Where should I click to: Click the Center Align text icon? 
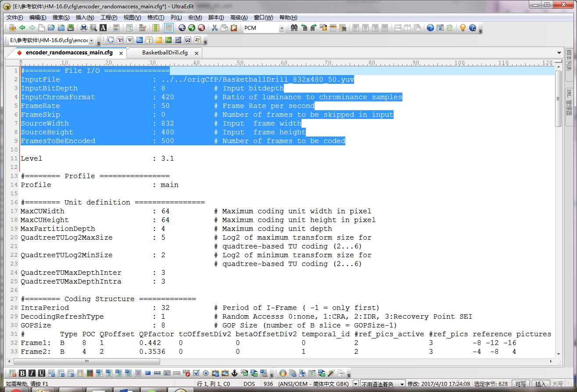pyautogui.click(x=366, y=28)
